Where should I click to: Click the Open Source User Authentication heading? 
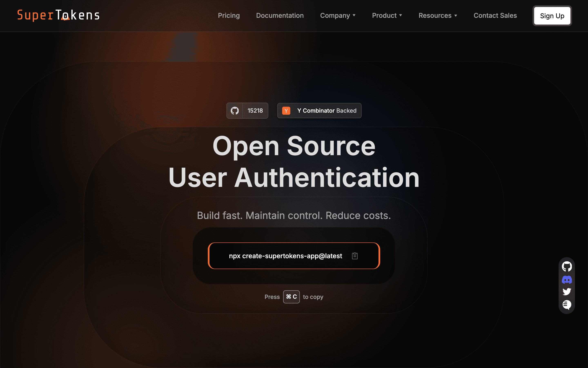(294, 162)
